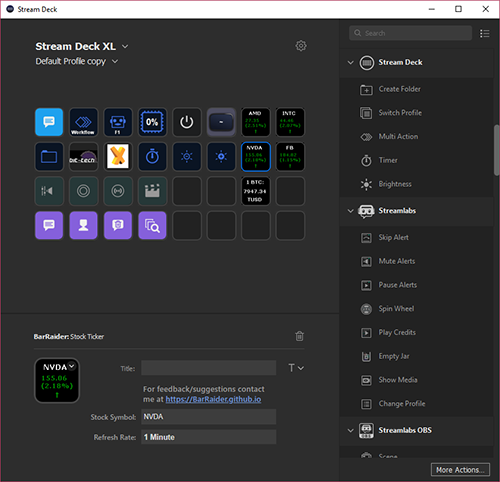Open the Refresh Rate dropdown
Viewport: 500px width, 482px height.
[x=209, y=437]
